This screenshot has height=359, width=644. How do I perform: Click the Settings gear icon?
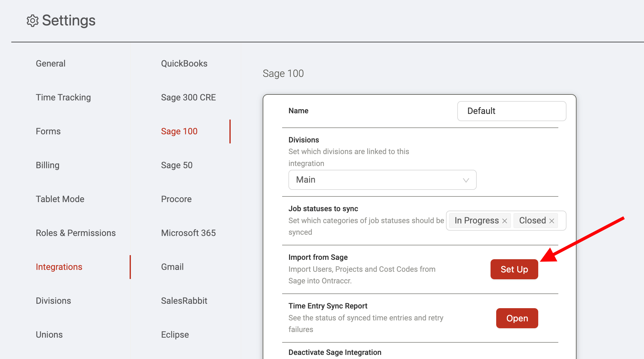32,21
